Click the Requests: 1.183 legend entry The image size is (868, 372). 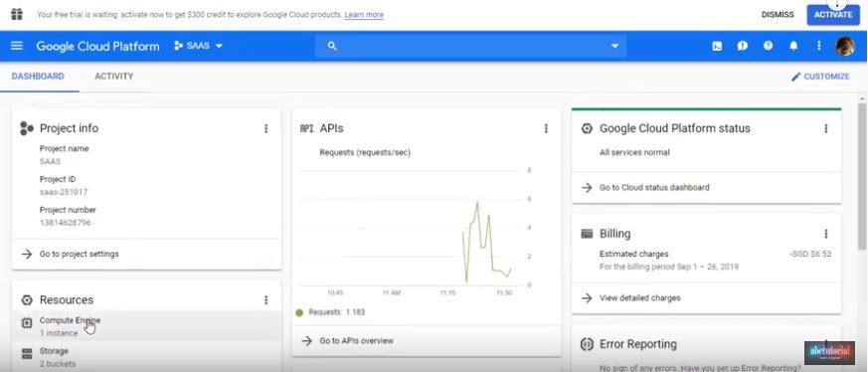[330, 312]
